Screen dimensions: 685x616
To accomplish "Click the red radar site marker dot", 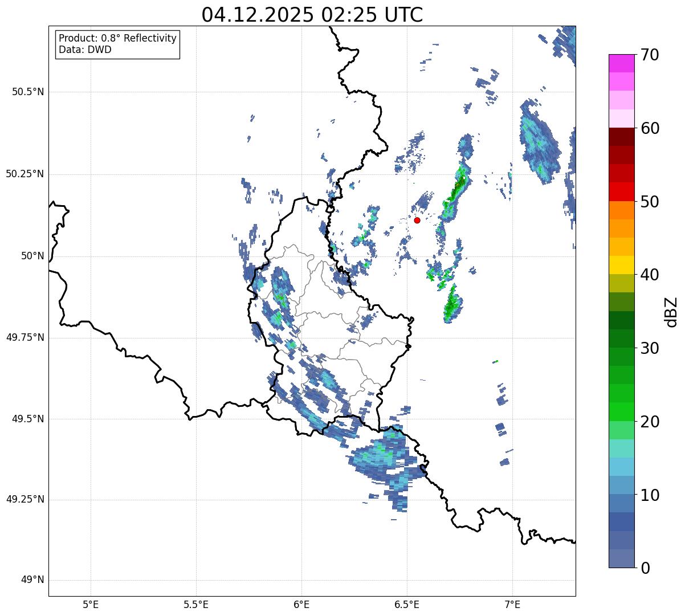I will (x=417, y=220).
